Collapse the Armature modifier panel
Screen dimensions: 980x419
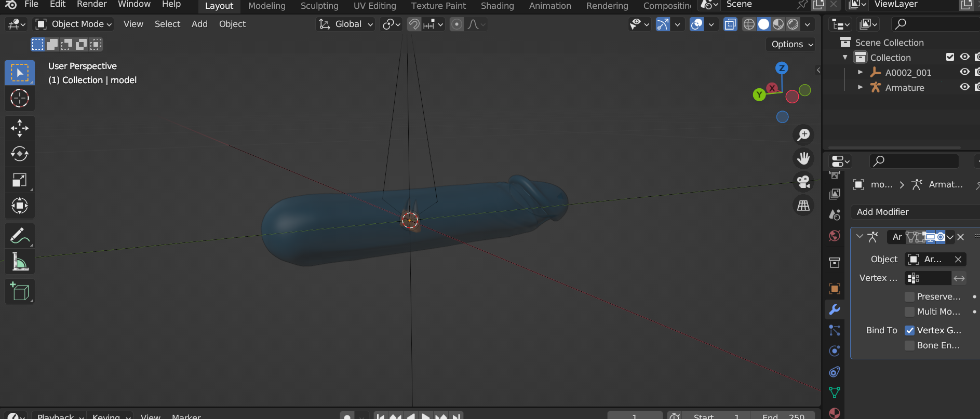[x=860, y=237]
